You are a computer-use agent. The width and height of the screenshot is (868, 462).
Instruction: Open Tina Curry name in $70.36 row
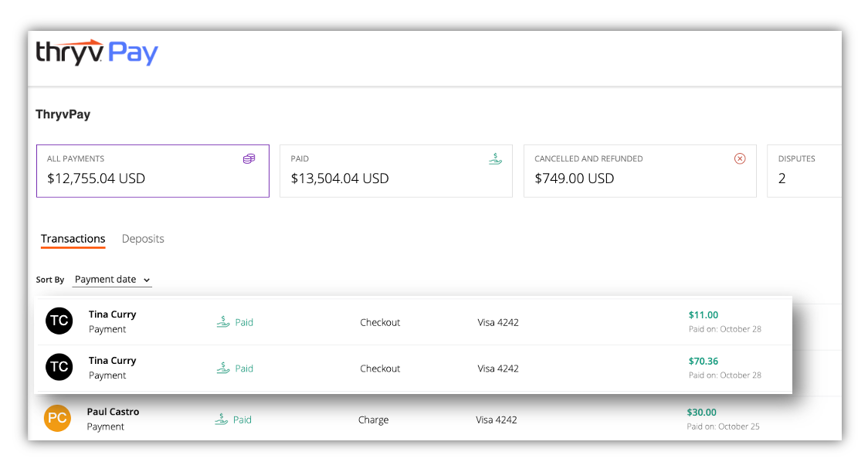coord(113,360)
